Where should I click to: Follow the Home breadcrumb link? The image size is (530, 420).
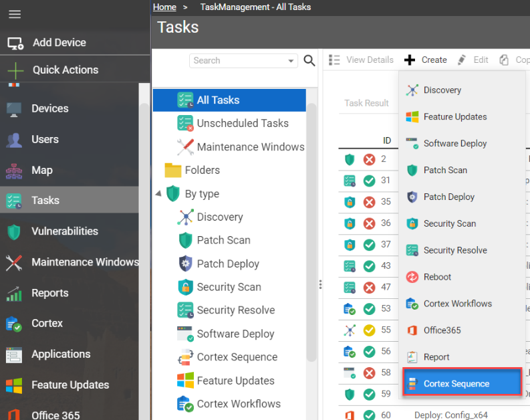tap(164, 7)
